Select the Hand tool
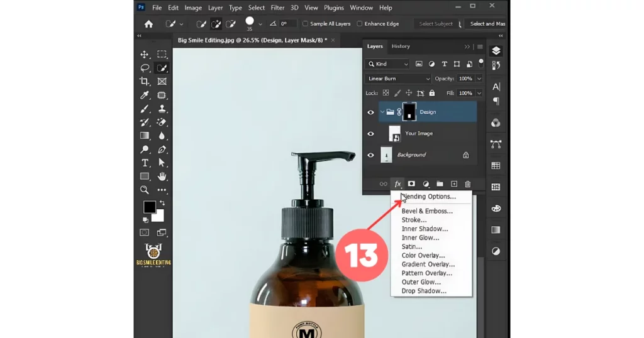 (x=162, y=177)
